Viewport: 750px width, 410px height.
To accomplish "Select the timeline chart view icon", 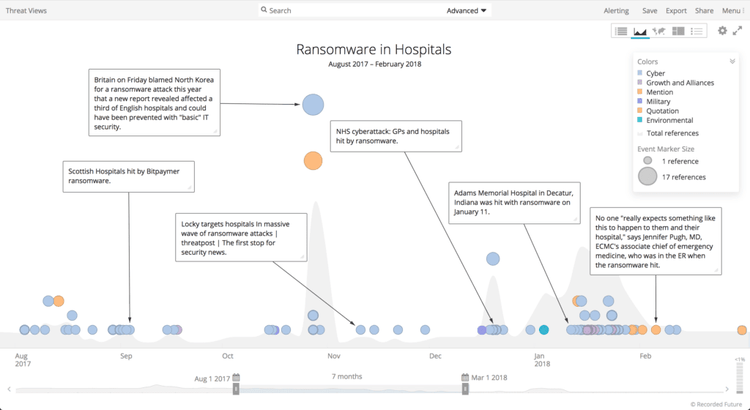I will tap(640, 31).
